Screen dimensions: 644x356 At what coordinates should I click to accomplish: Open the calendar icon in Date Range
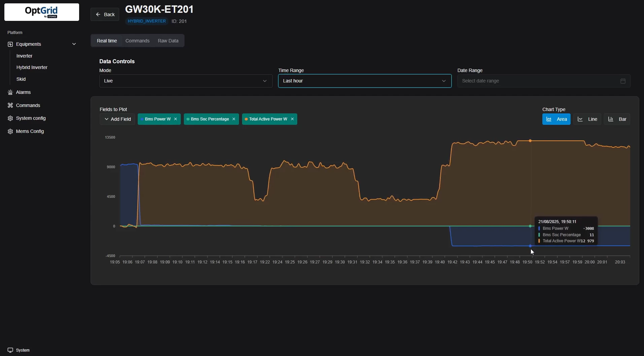[x=623, y=81]
